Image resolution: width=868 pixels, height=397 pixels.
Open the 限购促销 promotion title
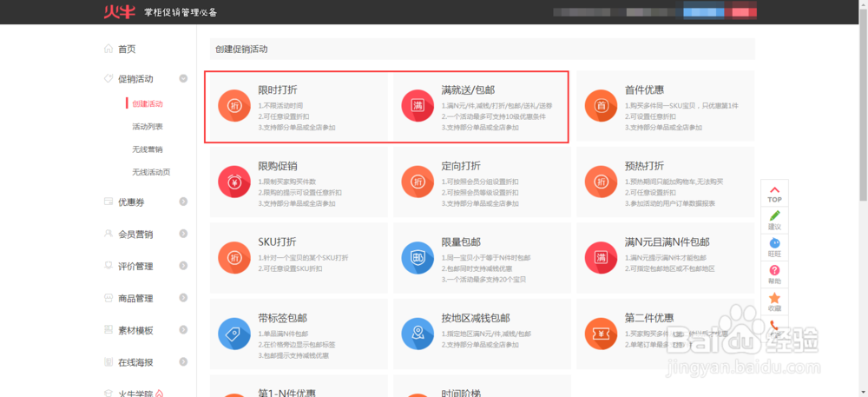(278, 166)
